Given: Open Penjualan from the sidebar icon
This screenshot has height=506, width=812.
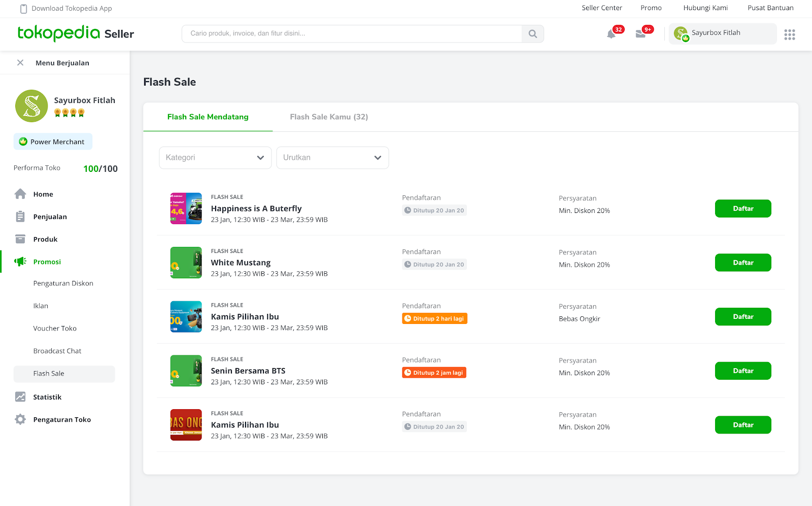Looking at the screenshot, I should click(x=20, y=216).
